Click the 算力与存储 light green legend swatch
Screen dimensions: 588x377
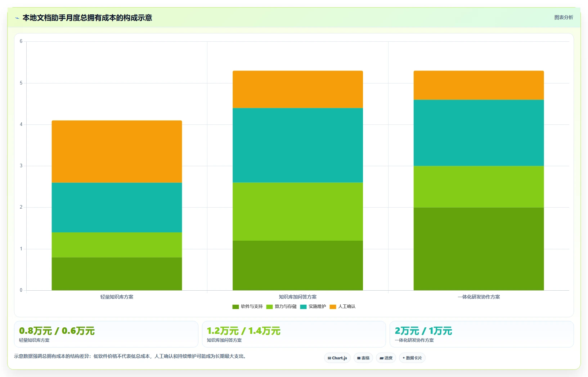click(x=269, y=307)
